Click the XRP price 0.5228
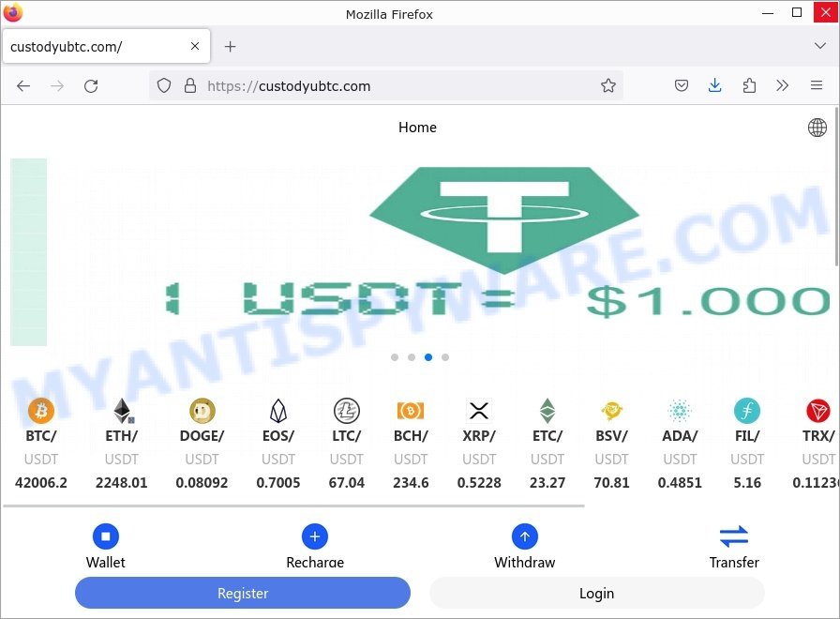 [479, 483]
